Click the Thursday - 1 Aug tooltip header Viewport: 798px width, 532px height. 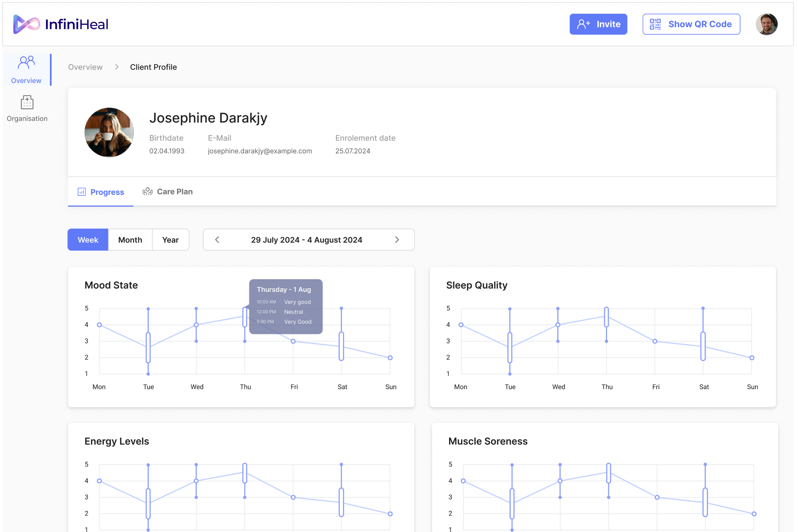coord(284,289)
